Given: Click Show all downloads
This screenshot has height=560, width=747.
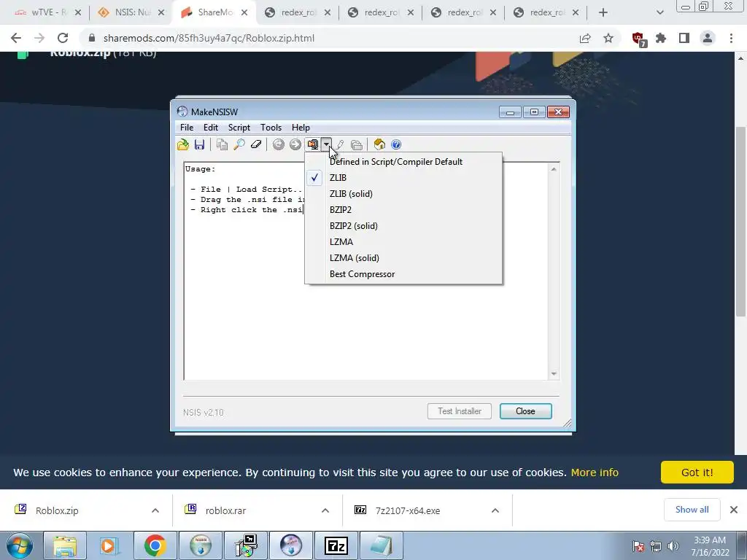Looking at the screenshot, I should tap(692, 510).
